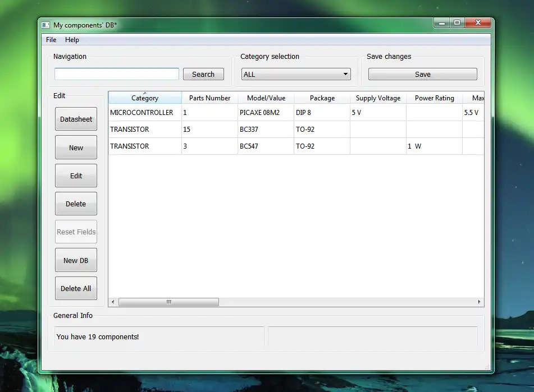Expand the ALL category selection dropdown
The width and height of the screenshot is (534, 392).
click(296, 74)
